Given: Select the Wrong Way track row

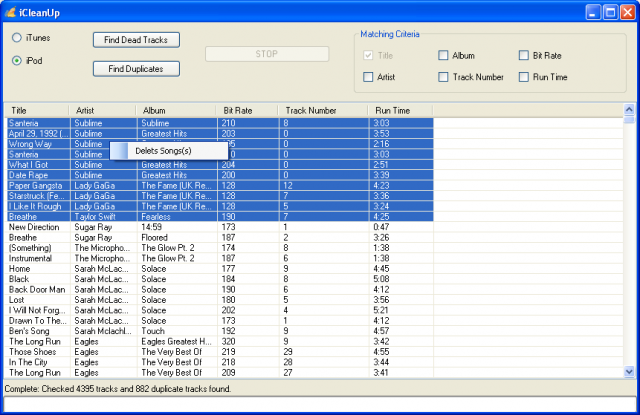Looking at the screenshot, I should point(220,144).
